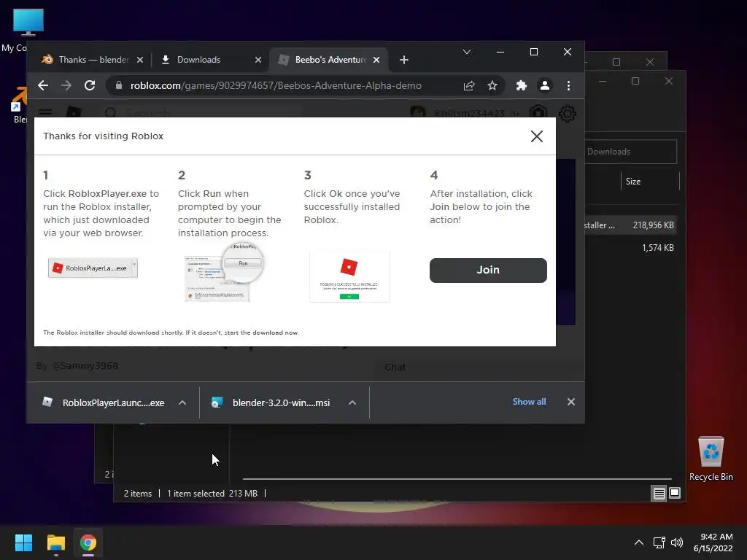Open a new Chrome tab with plus
The image size is (747, 560).
404,60
